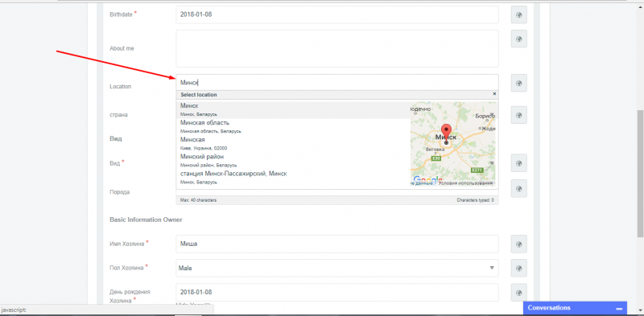
Task: Click in the Birthdate input field
Action: coord(337,14)
